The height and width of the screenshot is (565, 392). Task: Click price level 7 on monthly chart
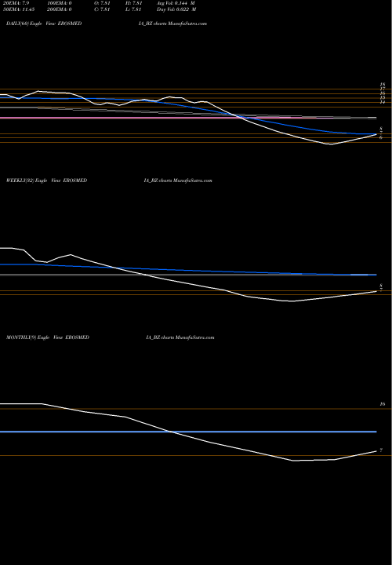(381, 450)
